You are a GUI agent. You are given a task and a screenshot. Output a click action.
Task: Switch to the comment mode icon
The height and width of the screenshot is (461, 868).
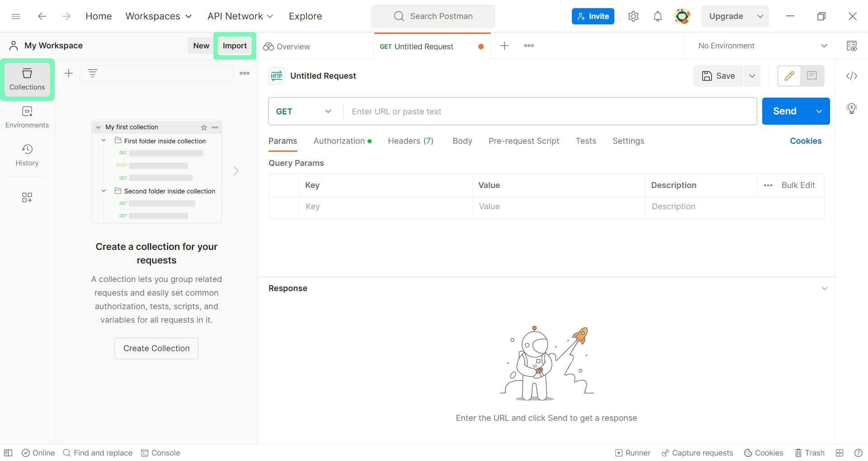coord(812,76)
